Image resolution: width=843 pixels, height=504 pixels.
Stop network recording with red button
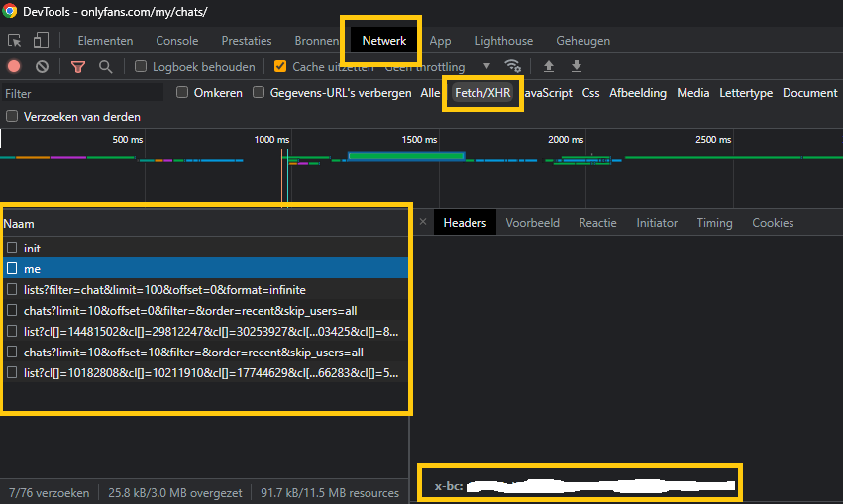click(x=14, y=67)
